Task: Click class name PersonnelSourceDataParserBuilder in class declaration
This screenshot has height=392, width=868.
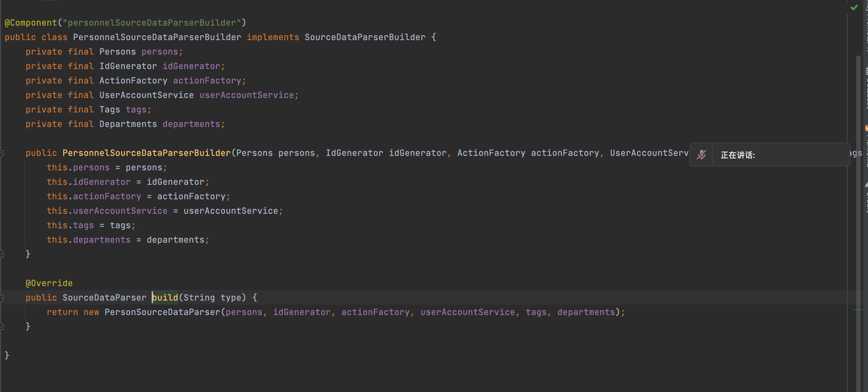Action: [157, 37]
